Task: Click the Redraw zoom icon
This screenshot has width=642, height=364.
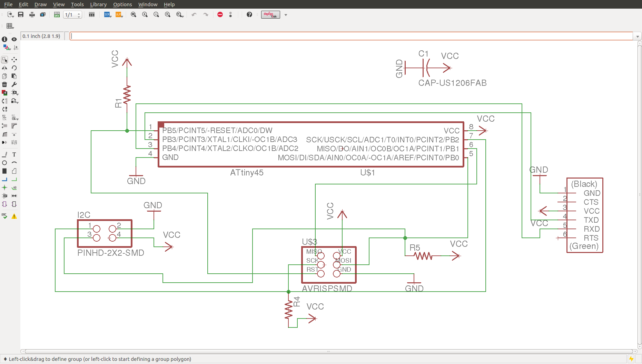Action: (x=168, y=14)
